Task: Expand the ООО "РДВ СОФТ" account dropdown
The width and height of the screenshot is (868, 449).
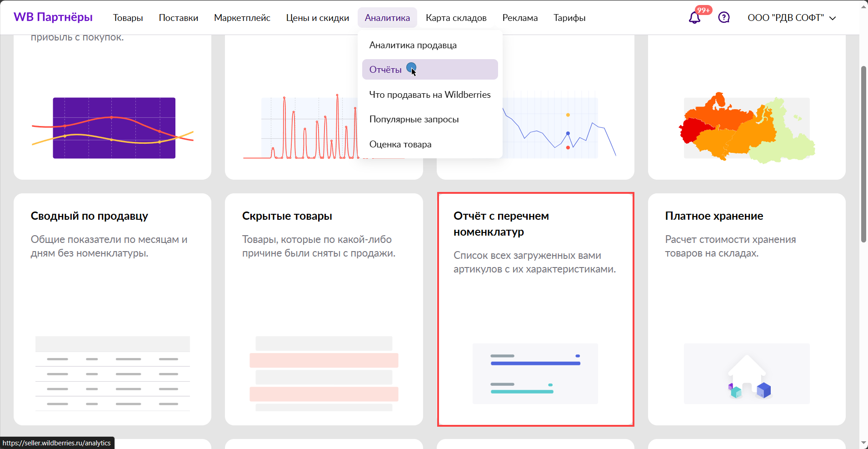Action: coord(791,18)
